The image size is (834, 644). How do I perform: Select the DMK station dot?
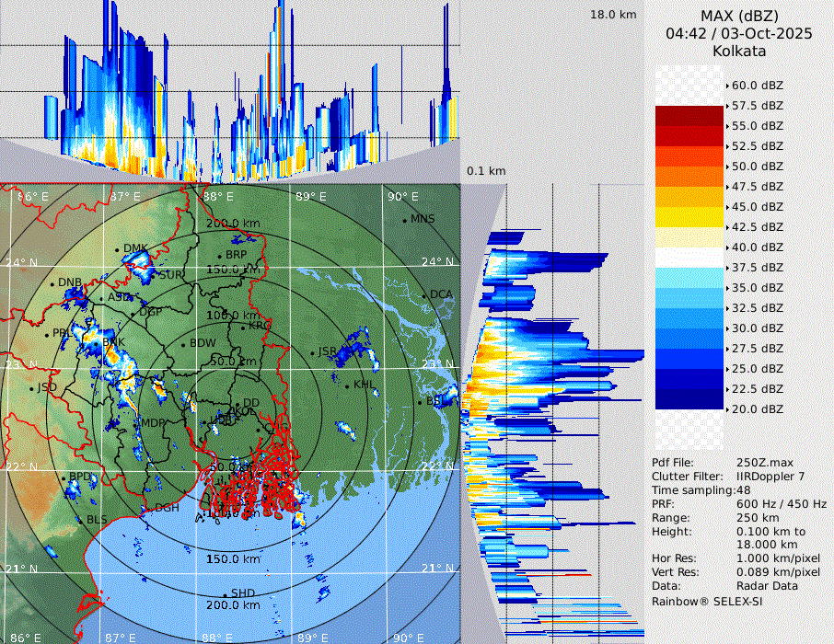[117, 249]
